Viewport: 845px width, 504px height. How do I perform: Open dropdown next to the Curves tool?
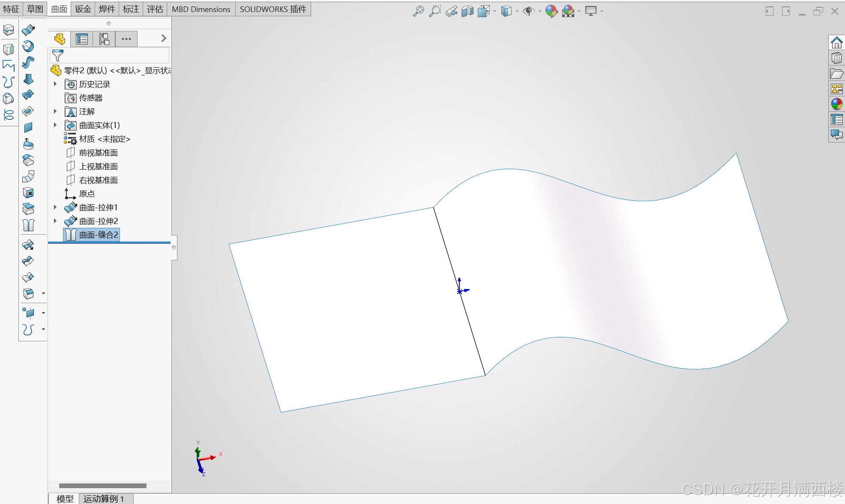(43, 329)
